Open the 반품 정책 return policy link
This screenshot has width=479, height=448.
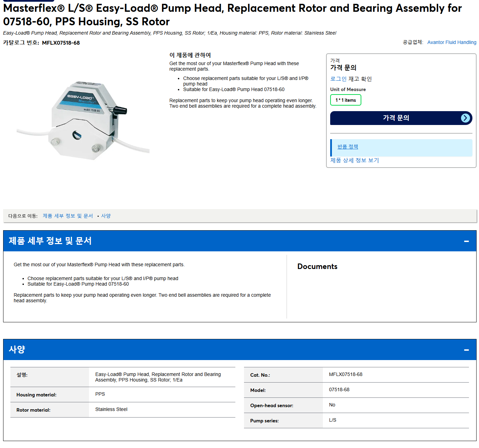pos(347,147)
